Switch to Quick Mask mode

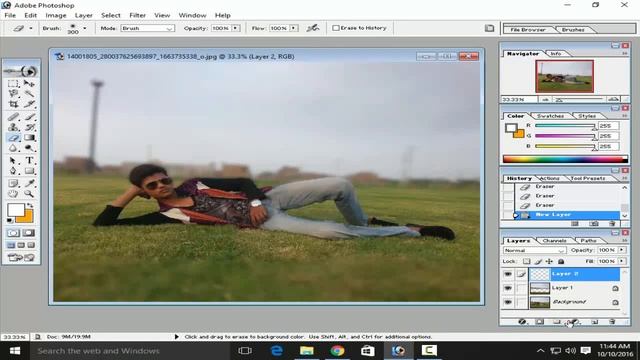coord(29,233)
